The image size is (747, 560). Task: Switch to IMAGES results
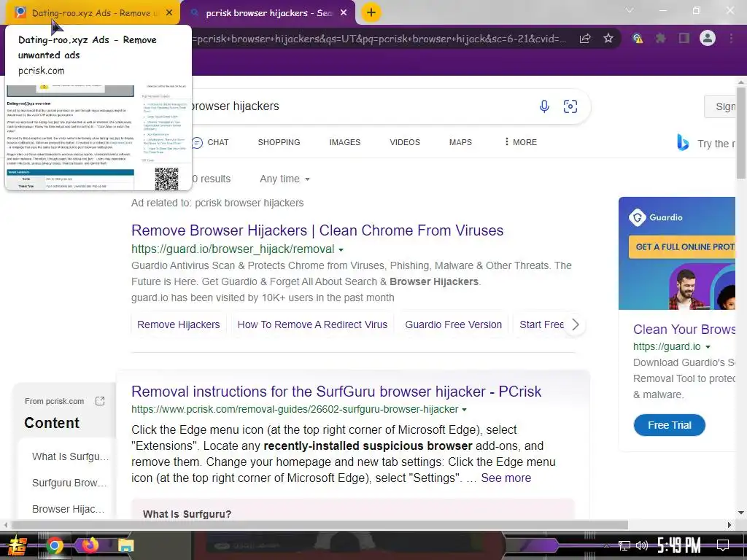(344, 142)
